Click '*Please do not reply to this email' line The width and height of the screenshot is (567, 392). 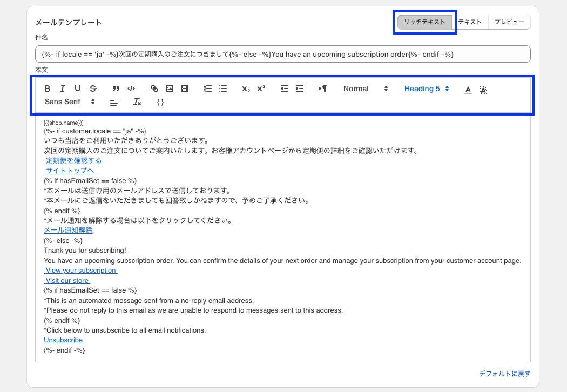pos(193,310)
